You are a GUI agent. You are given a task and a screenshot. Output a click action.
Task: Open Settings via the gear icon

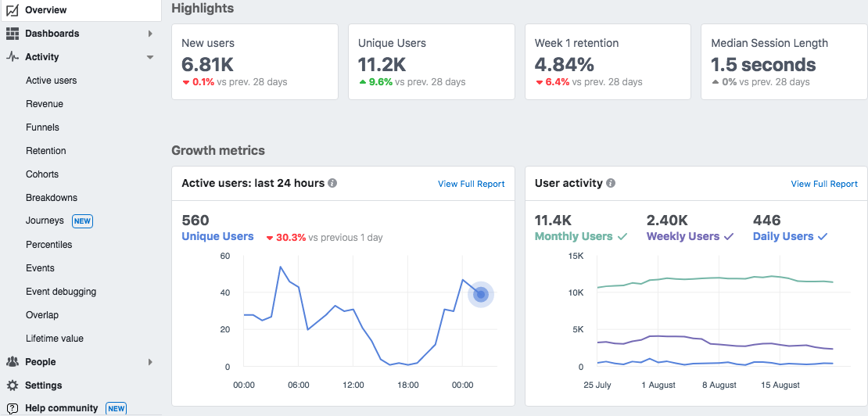tap(13, 385)
